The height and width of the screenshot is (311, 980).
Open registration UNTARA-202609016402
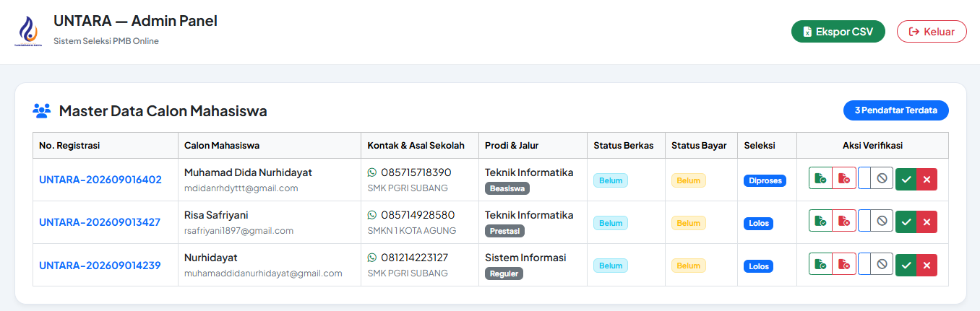pos(100,180)
